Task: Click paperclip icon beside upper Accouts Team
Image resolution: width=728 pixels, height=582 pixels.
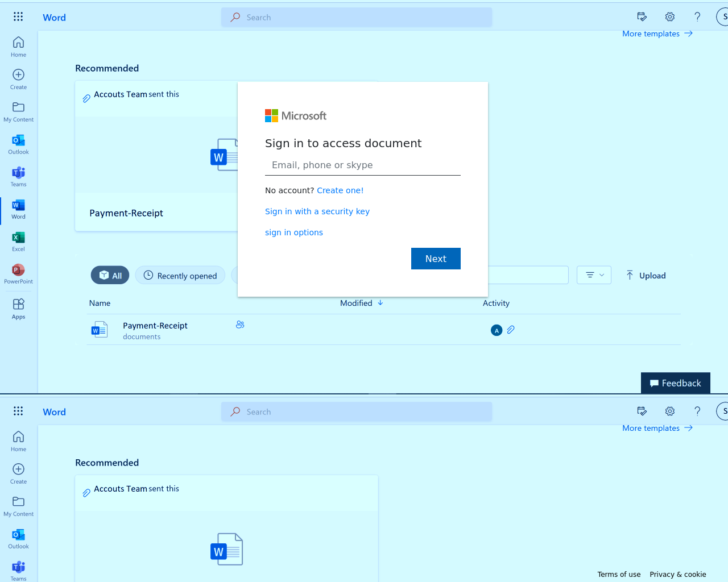Action: (86, 98)
